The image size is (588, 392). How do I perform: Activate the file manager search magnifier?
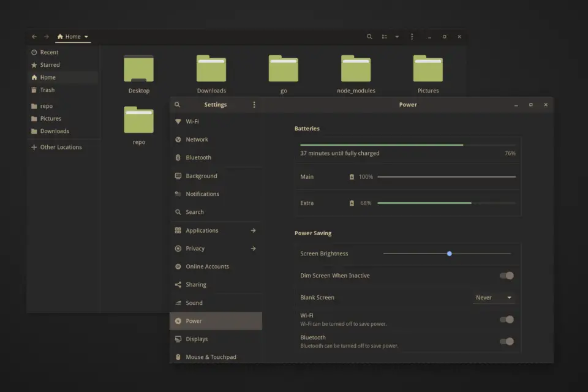click(369, 37)
